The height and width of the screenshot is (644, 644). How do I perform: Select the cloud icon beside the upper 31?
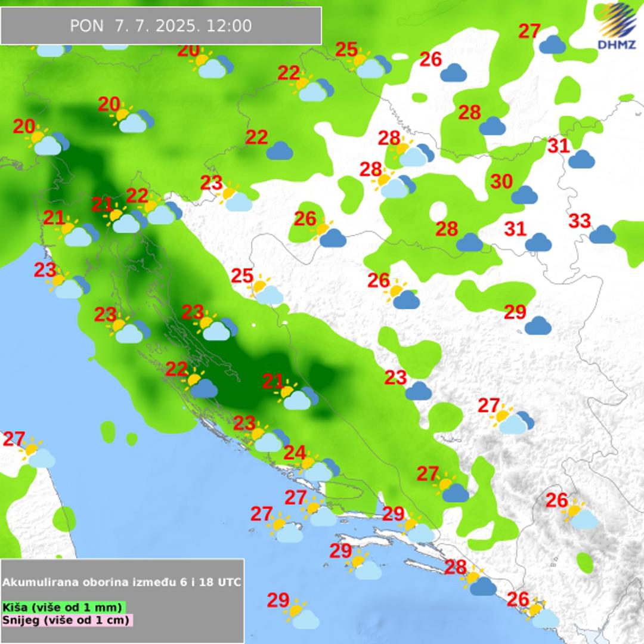click(581, 159)
